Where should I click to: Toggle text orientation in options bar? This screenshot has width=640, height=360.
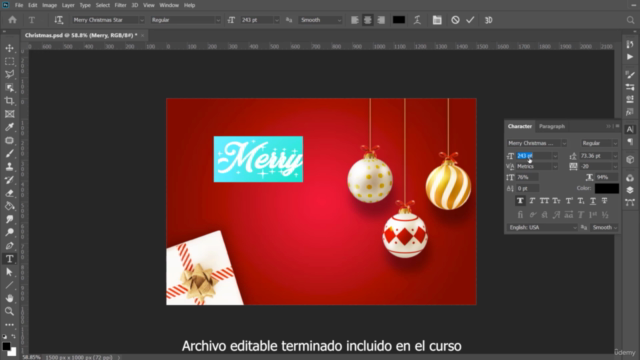tap(58, 20)
